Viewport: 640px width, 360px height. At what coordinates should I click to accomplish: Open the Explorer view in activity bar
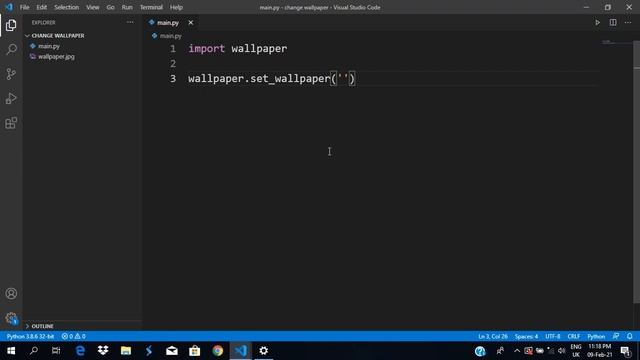11,25
